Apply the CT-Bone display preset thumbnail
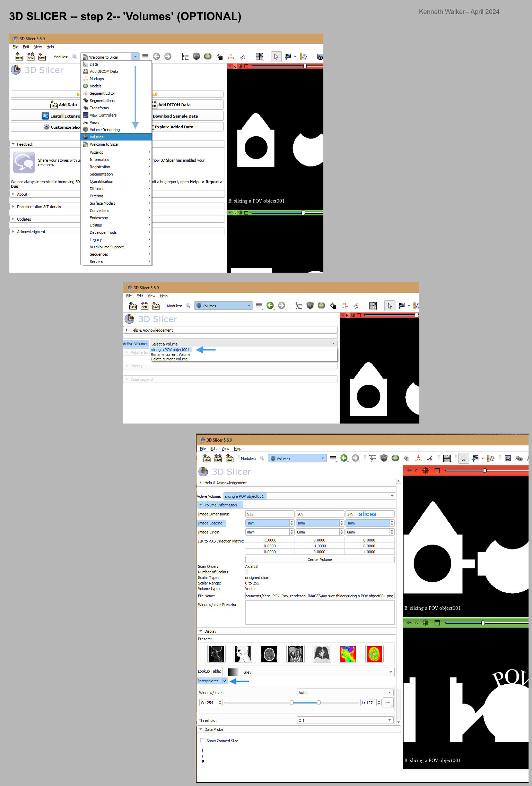532x786 pixels. [x=216, y=654]
